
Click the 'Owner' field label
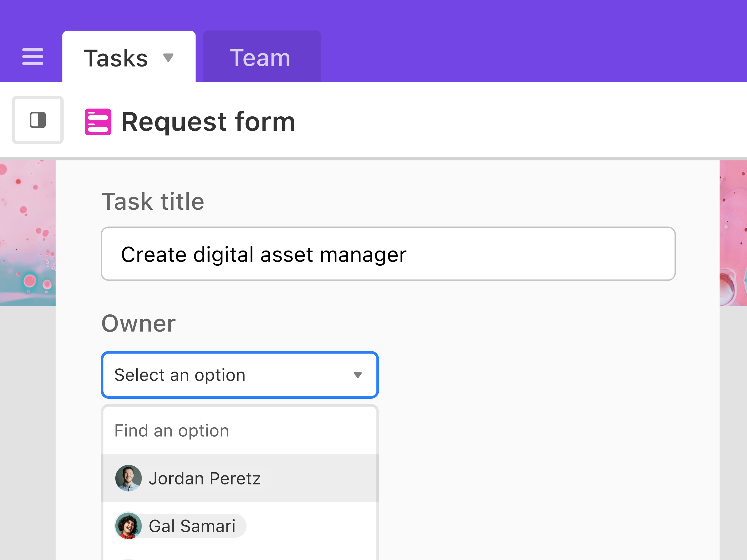coord(139,323)
